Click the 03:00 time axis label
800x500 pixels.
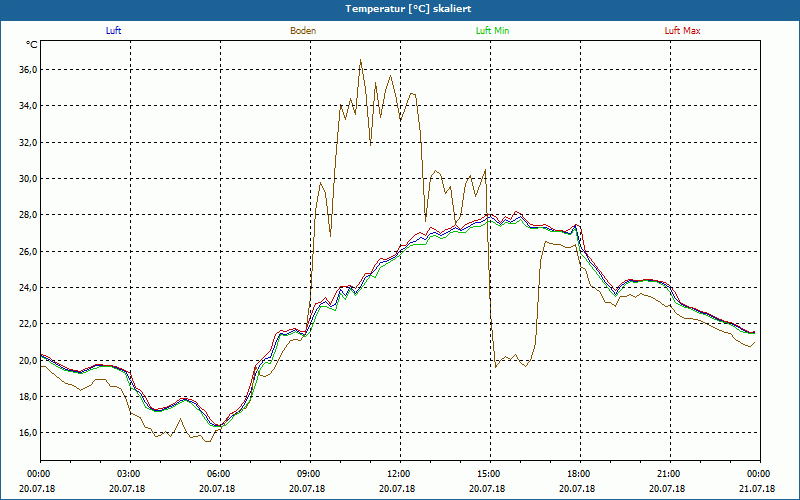tap(131, 474)
